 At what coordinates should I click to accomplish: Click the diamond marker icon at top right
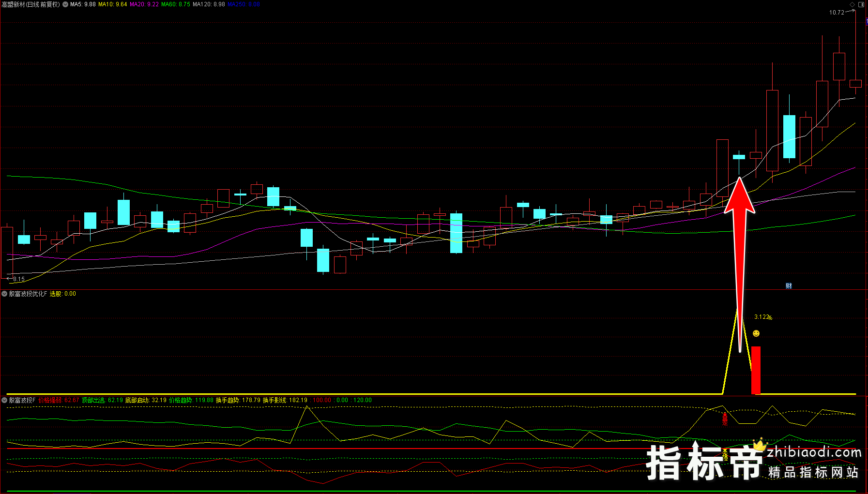853,4
